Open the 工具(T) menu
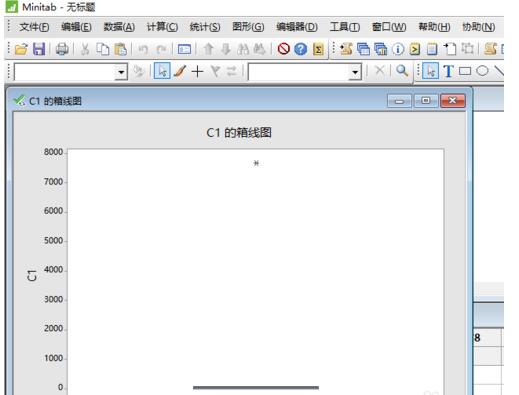Viewport: 519px width, 395px height. tap(345, 27)
